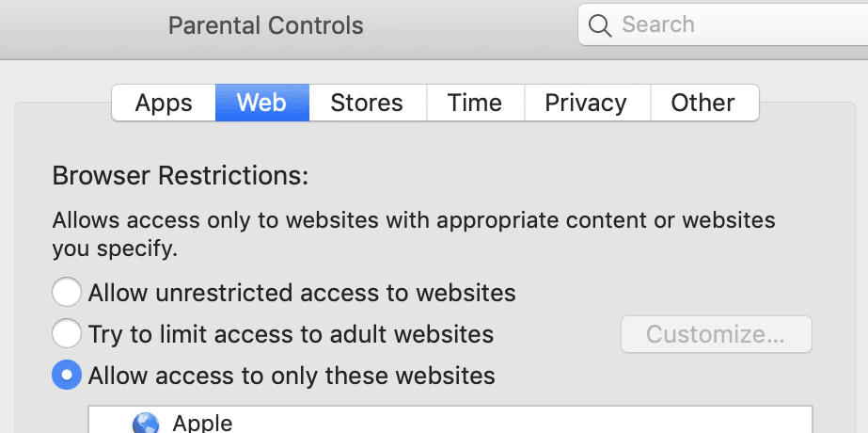Viewport: 868px width, 433px height.
Task: Select the Web tab
Action: click(261, 103)
